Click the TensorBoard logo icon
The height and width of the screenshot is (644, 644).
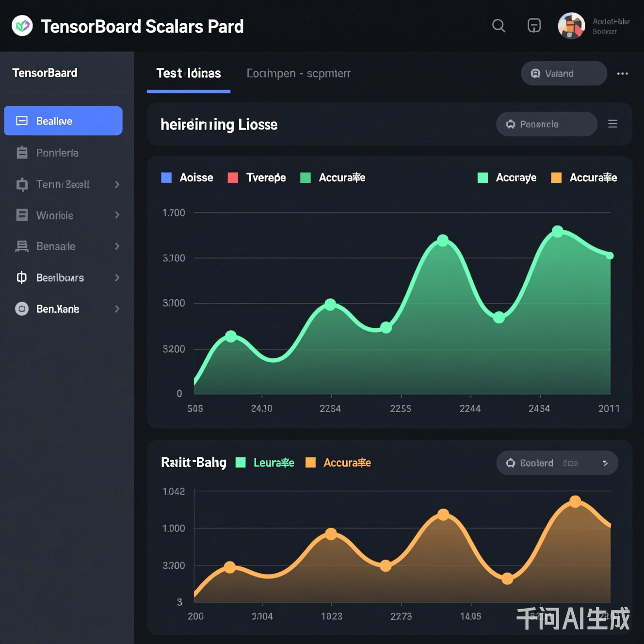[x=22, y=26]
